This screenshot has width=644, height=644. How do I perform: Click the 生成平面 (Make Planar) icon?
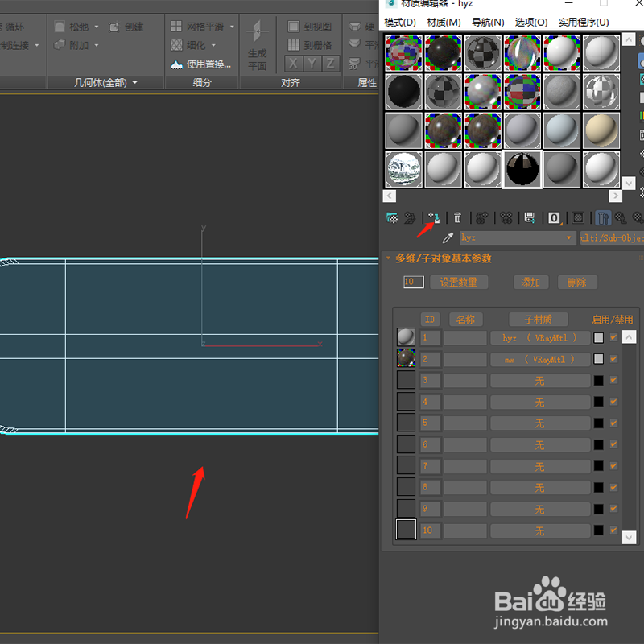[x=258, y=31]
